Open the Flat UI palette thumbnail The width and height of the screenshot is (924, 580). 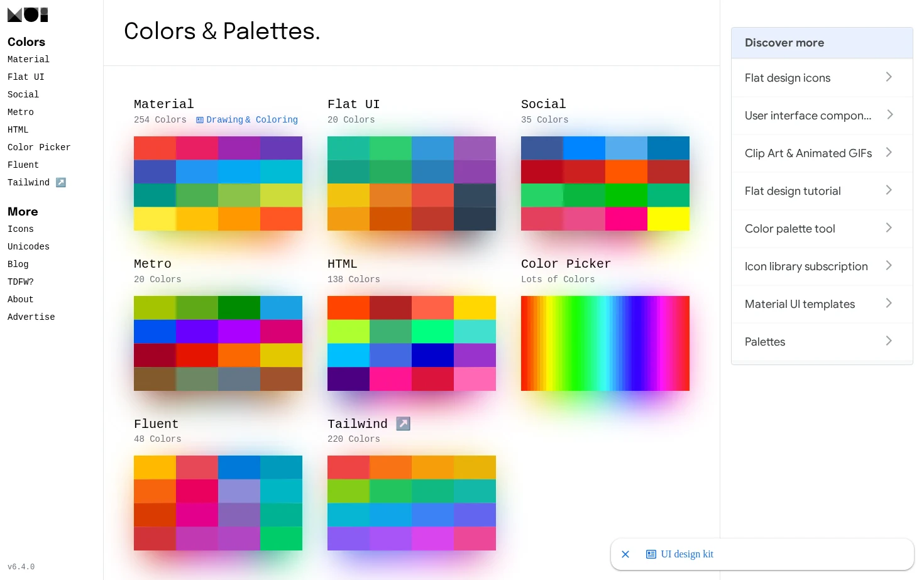tap(412, 183)
